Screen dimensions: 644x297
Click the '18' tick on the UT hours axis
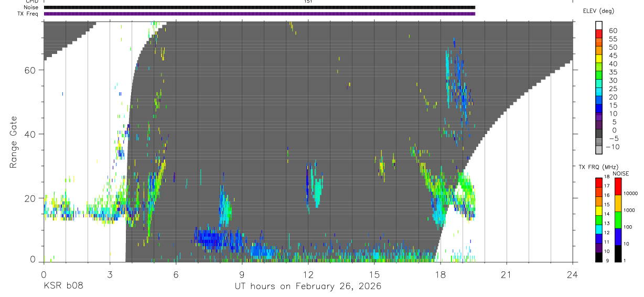(440, 274)
